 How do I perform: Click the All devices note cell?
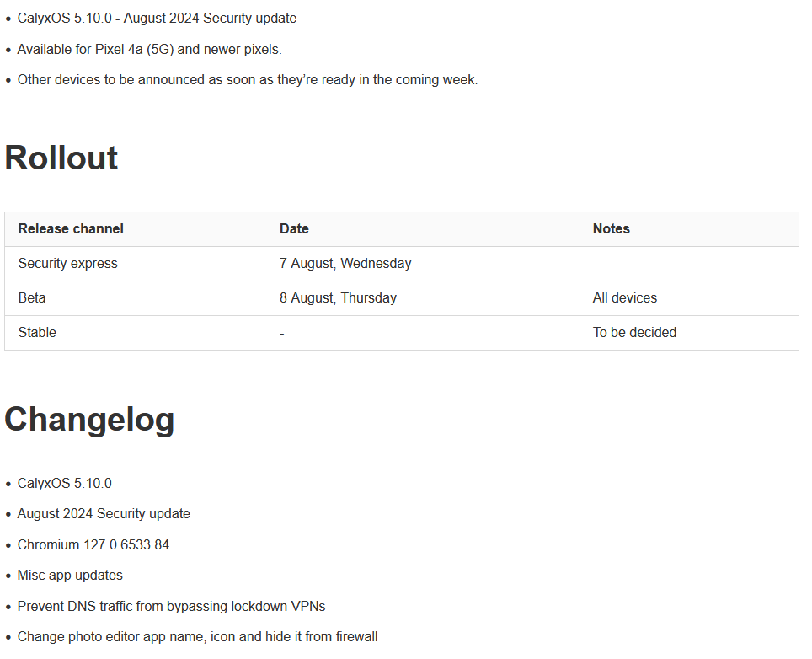624,297
